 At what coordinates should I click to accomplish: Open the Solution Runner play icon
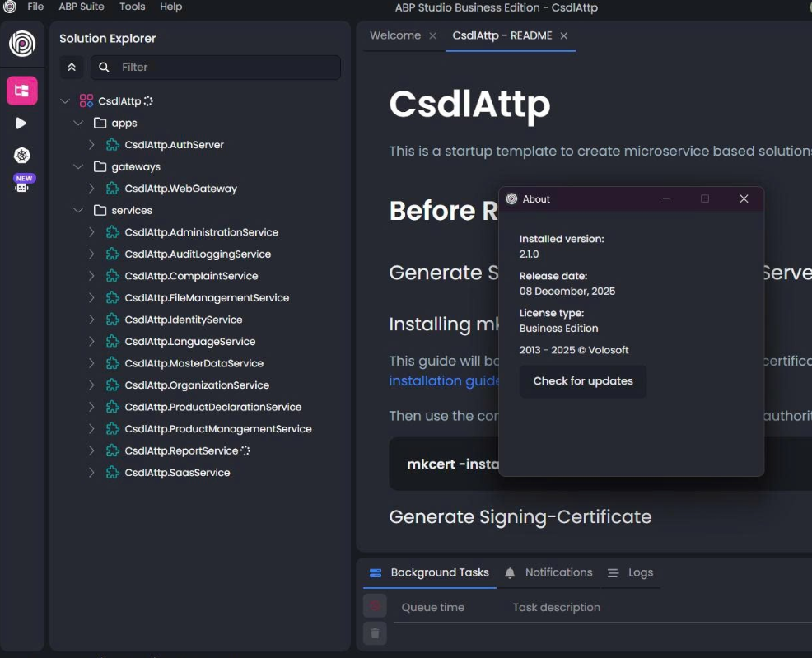click(21, 123)
